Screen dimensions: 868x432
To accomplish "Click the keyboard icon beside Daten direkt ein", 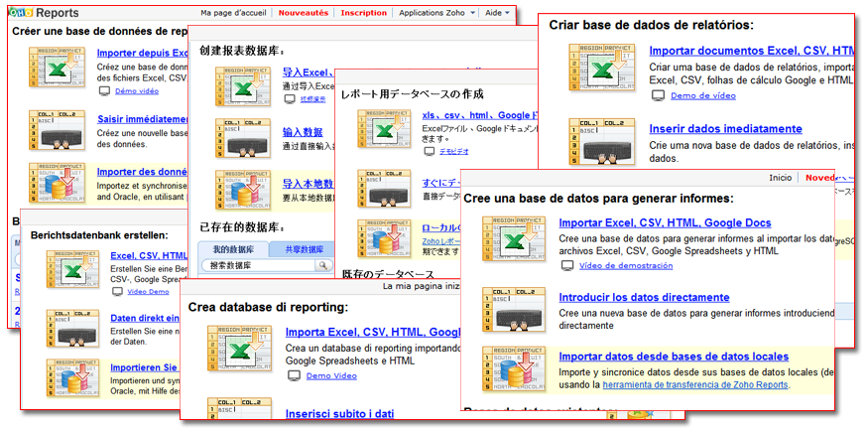I will click(x=72, y=329).
